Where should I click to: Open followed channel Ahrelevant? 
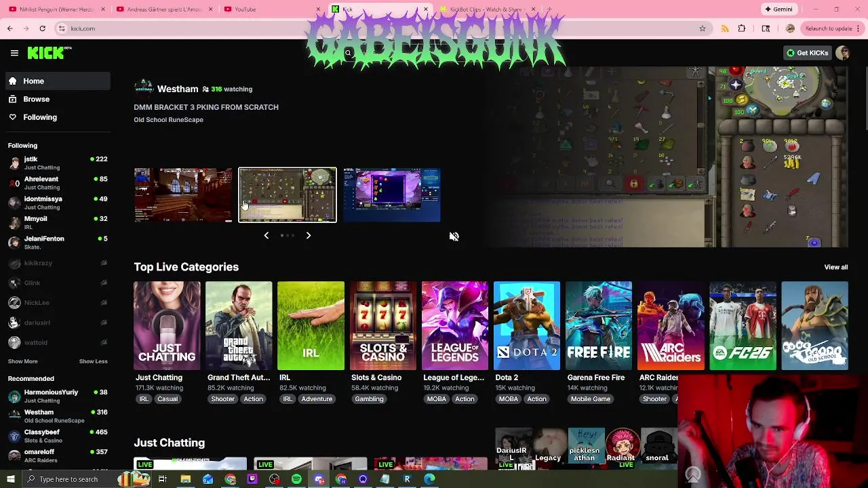pos(58,183)
